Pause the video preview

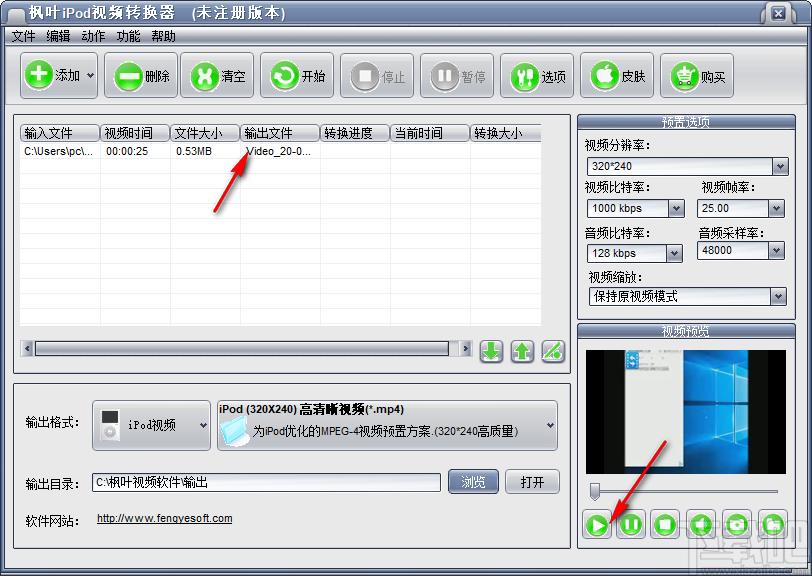point(631,524)
